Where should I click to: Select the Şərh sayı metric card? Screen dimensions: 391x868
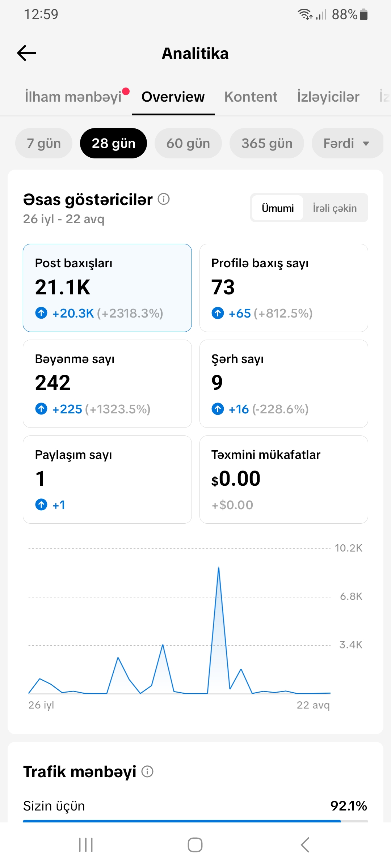coord(284,384)
